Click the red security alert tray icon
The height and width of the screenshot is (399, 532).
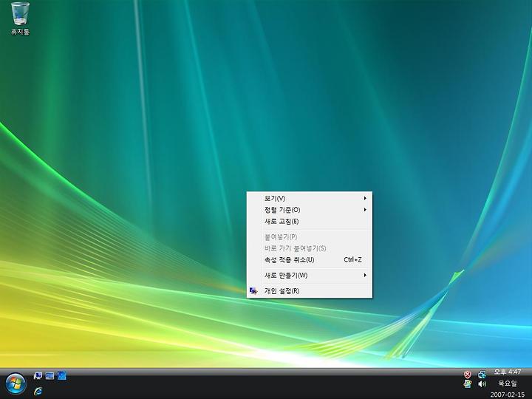pos(468,375)
